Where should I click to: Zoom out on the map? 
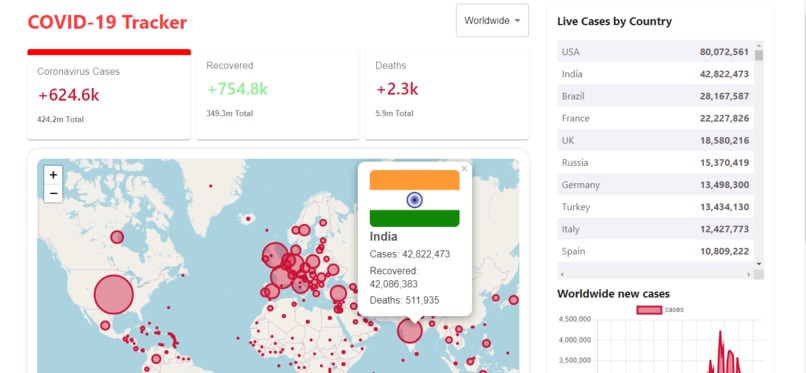53,194
